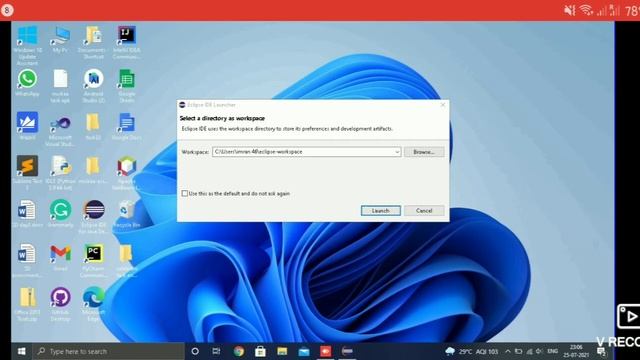Open IntelliJ IDEA Community desktop icon
640x360 pixels.
click(x=127, y=42)
